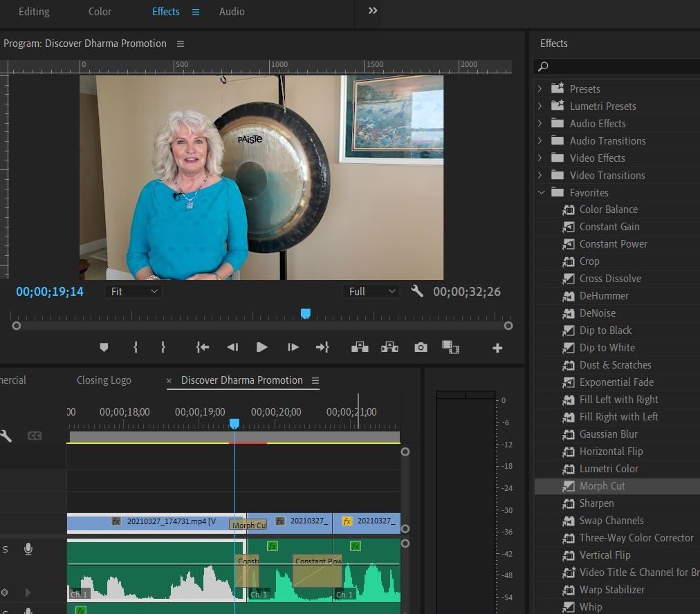Export frame with camera icon
The height and width of the screenshot is (614, 700).
pyautogui.click(x=421, y=347)
